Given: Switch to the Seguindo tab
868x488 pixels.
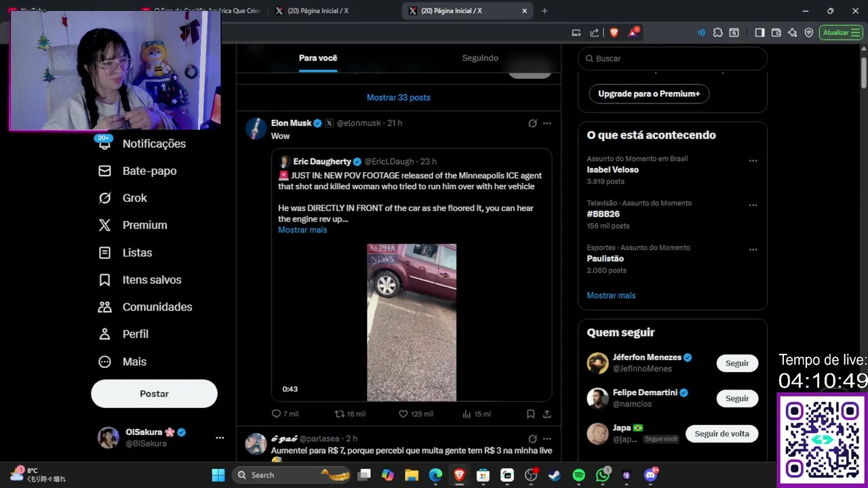Looking at the screenshot, I should tap(480, 58).
